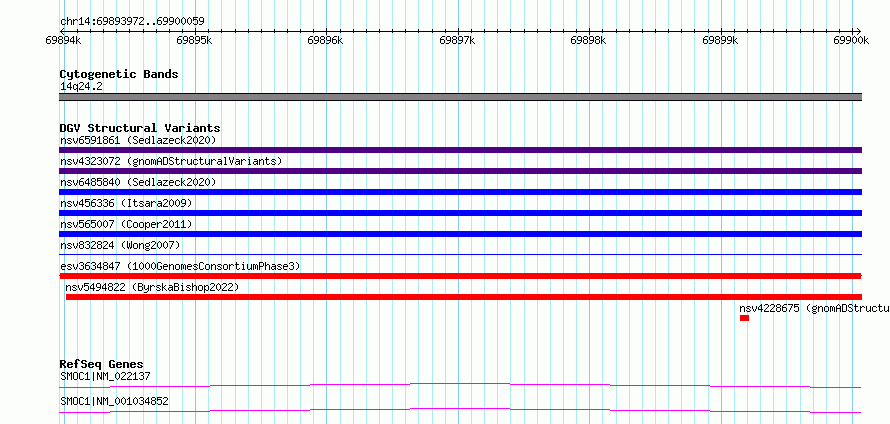Image resolution: width=890 pixels, height=424 pixels.
Task: Select the nsv6485840 blue variant bar
Action: coord(460,192)
